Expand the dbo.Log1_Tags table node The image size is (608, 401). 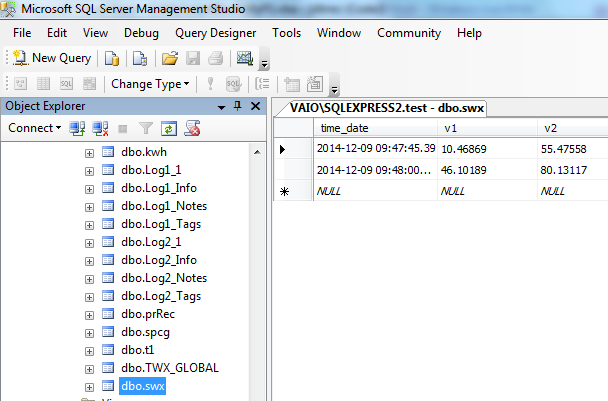90,225
